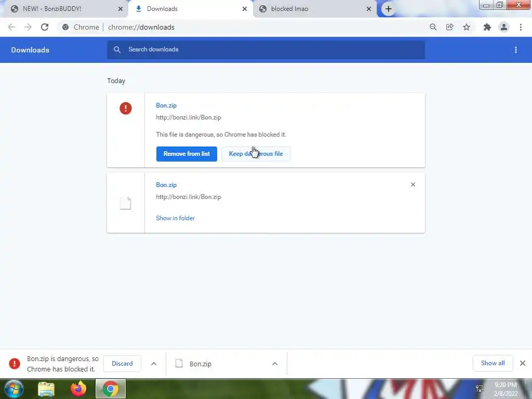Click the network tray icon
The width and height of the screenshot is (532, 399).
480,389
